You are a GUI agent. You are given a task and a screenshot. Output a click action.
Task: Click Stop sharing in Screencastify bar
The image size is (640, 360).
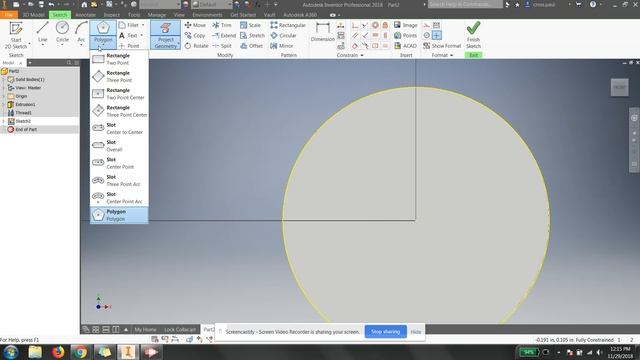(x=385, y=331)
